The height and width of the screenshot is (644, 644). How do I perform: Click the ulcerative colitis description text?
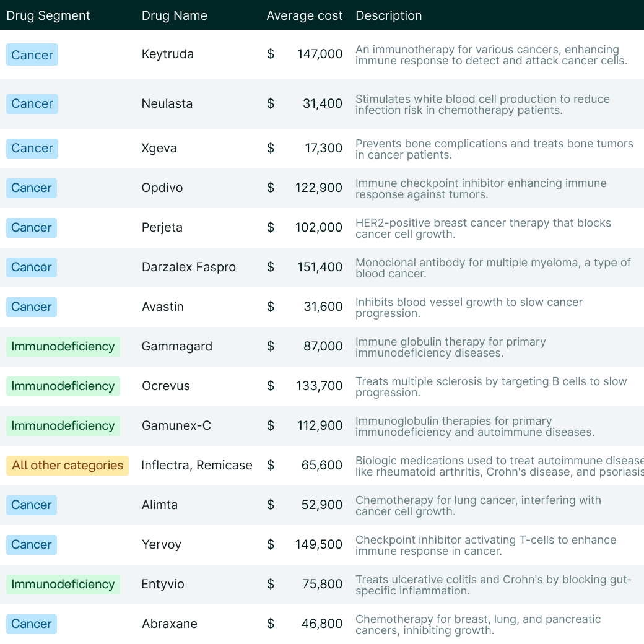tap(494, 585)
